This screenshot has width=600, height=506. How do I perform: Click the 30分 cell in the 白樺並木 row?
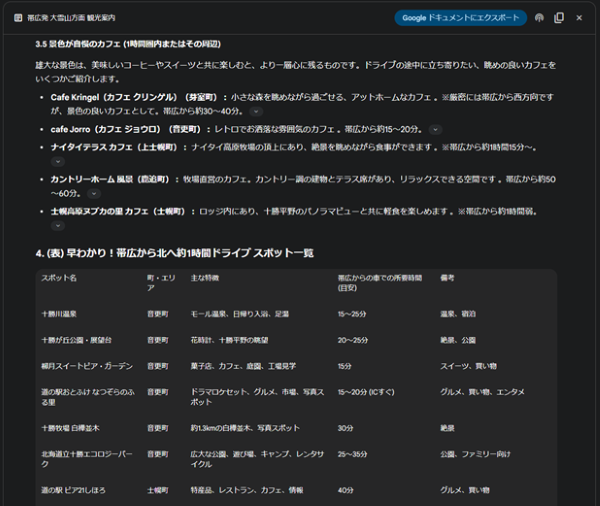345,428
